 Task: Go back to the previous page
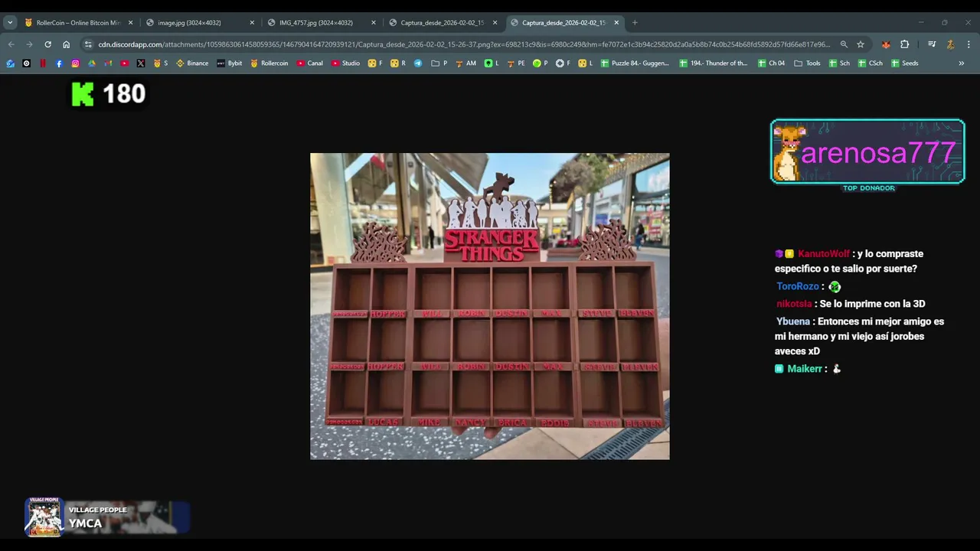(x=11, y=44)
